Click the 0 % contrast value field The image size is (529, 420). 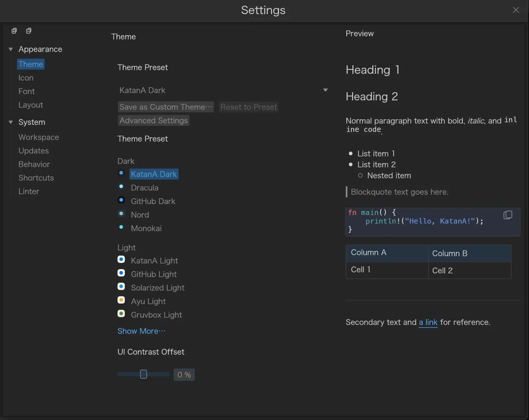184,375
